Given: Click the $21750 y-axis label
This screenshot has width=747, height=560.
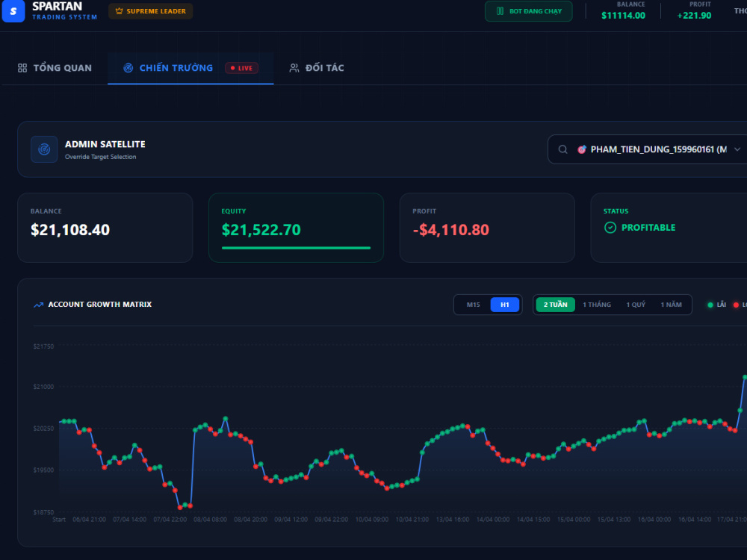Looking at the screenshot, I should [x=43, y=346].
